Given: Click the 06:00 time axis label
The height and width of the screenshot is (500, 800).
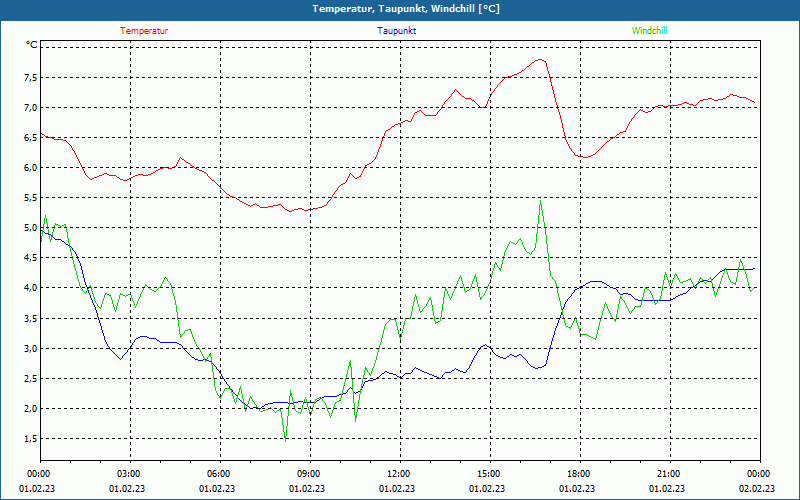Looking at the screenshot, I should [x=220, y=474].
